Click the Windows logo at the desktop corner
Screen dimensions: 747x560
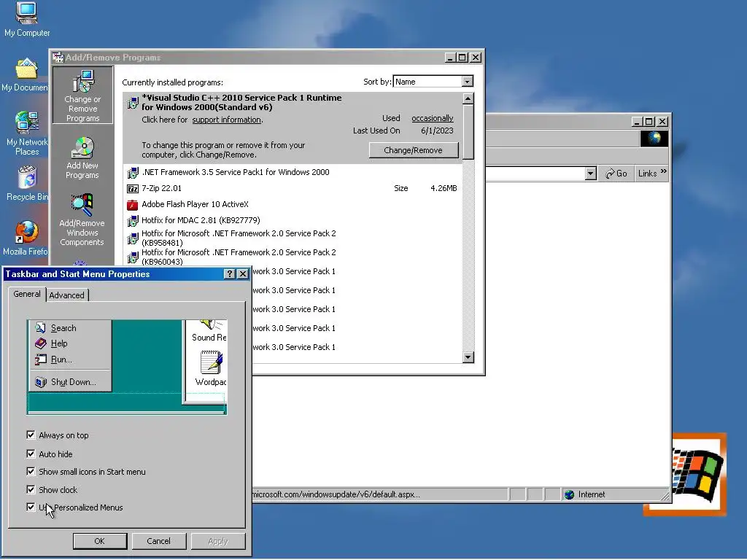(x=697, y=474)
